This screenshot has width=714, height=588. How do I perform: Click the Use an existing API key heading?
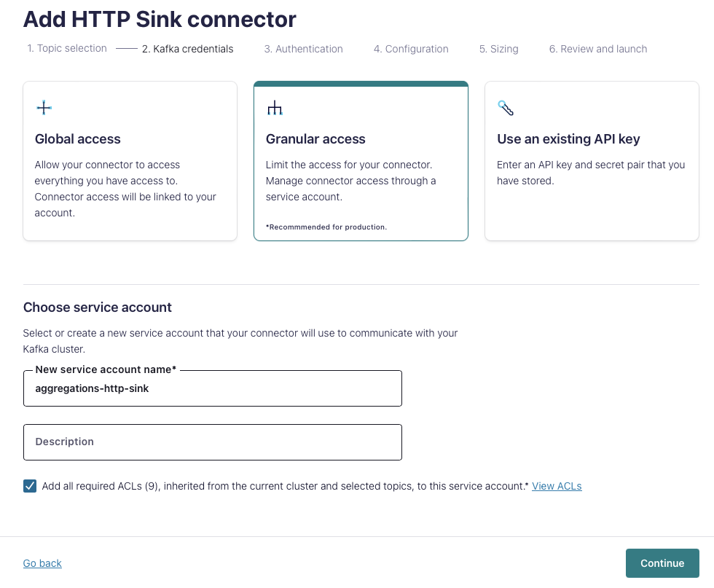pos(568,139)
